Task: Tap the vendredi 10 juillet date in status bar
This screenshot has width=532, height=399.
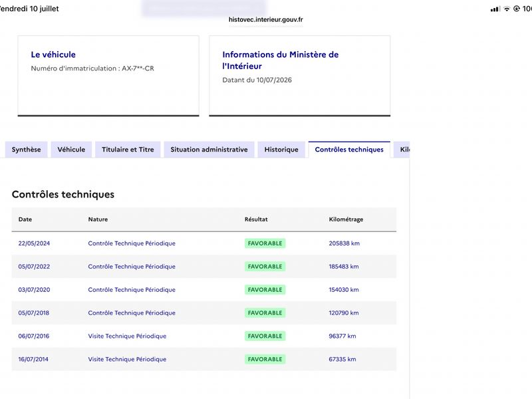Action: click(29, 9)
